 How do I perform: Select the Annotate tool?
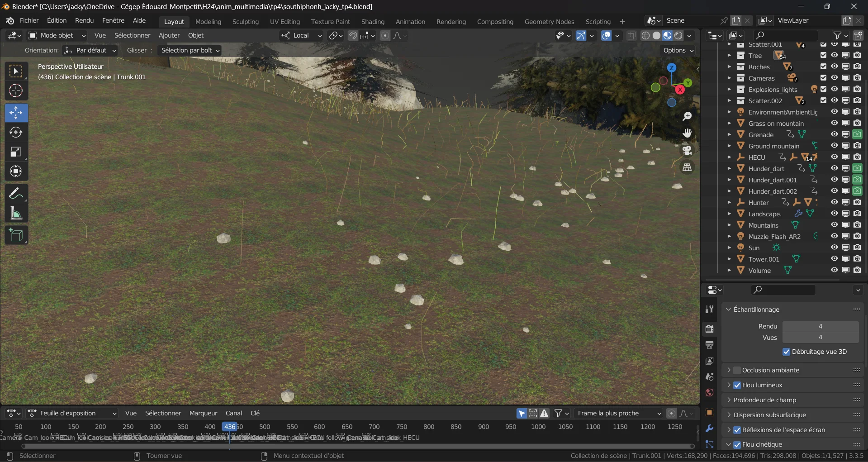16,194
